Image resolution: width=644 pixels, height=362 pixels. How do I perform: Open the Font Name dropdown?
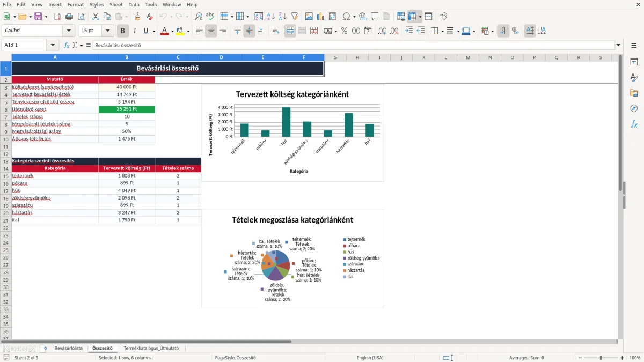click(68, 31)
